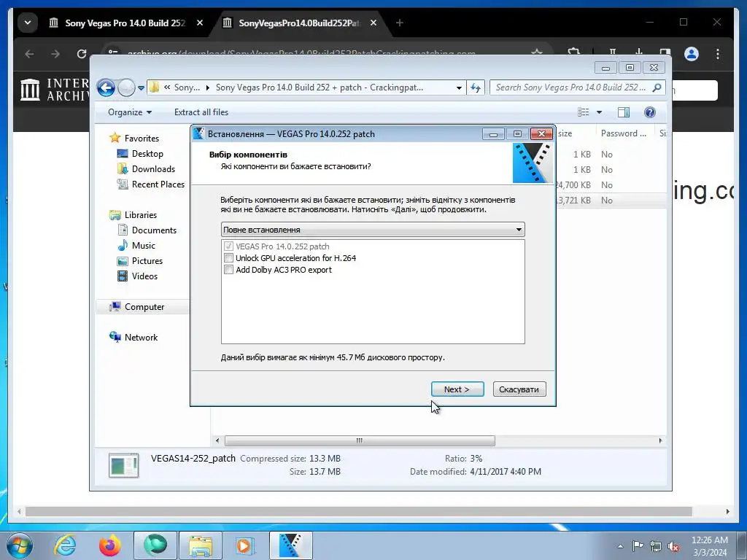Click Next in the patch installer
The width and height of the screenshot is (747, 560).
[x=457, y=389]
